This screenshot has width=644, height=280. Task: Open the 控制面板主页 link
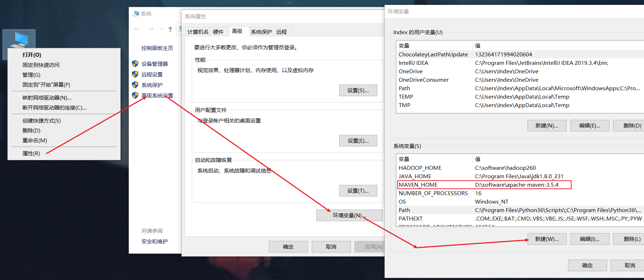pyautogui.click(x=157, y=48)
